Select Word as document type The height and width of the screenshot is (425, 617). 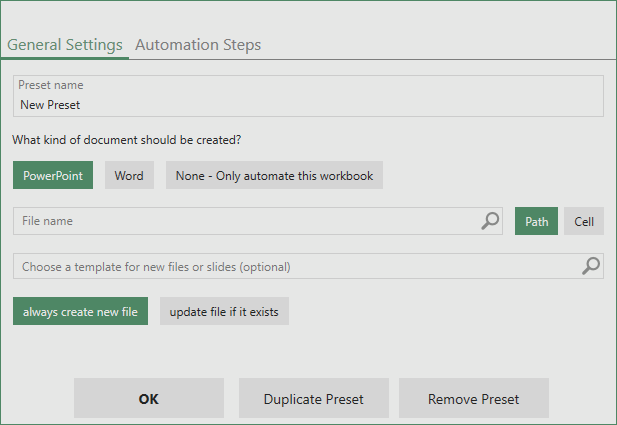129,175
